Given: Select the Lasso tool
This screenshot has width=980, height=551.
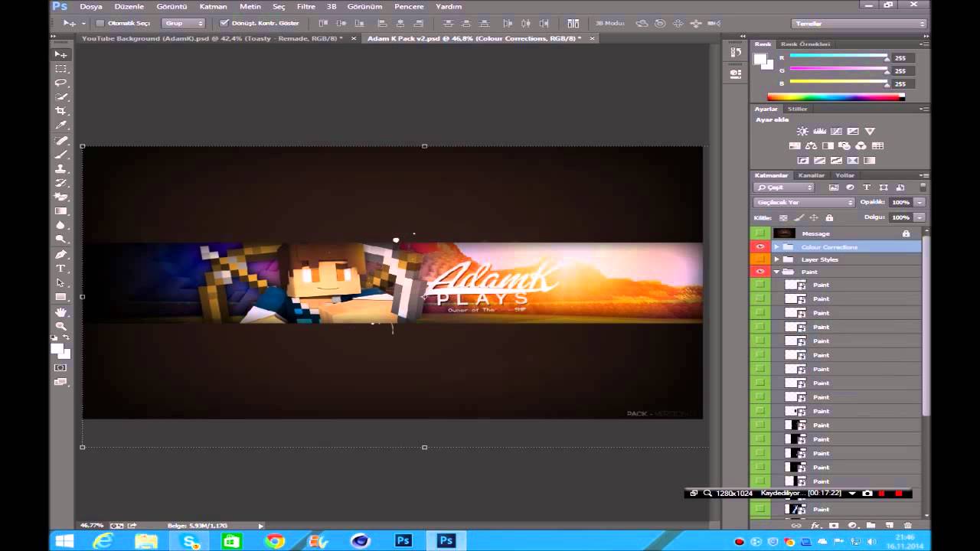Looking at the screenshot, I should click(60, 83).
